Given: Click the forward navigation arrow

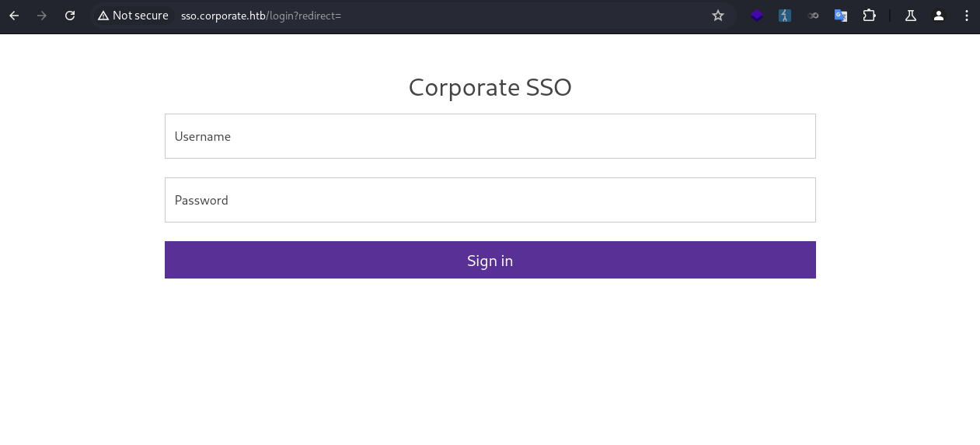Looking at the screenshot, I should click(42, 16).
